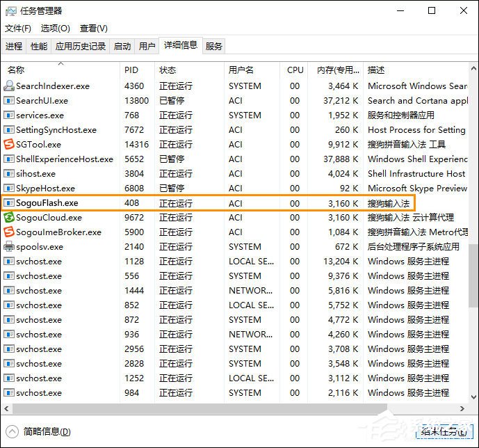
Task: Click icon of svchost.exe PID 2956
Action: click(x=9, y=349)
